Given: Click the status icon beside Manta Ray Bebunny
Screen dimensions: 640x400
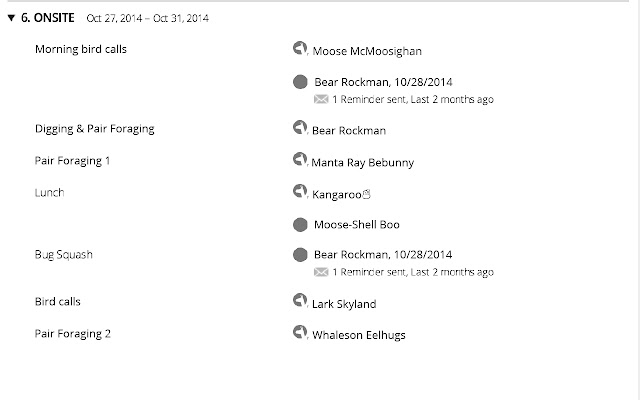Looking at the screenshot, I should 300,159.
